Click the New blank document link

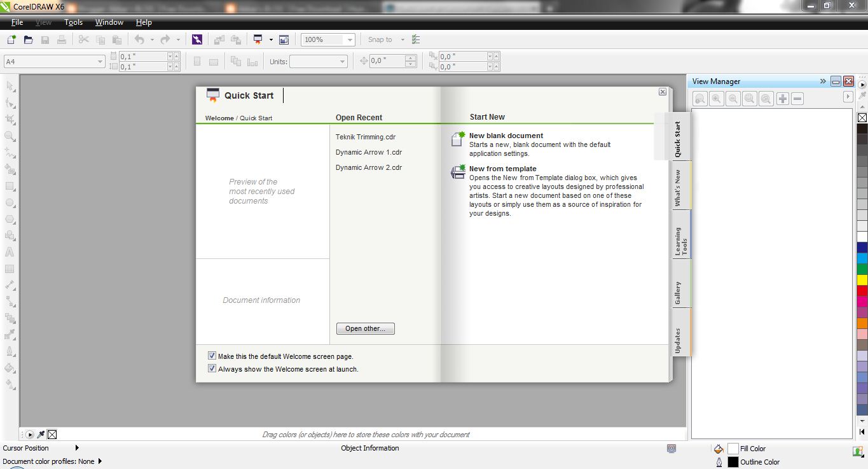(506, 136)
